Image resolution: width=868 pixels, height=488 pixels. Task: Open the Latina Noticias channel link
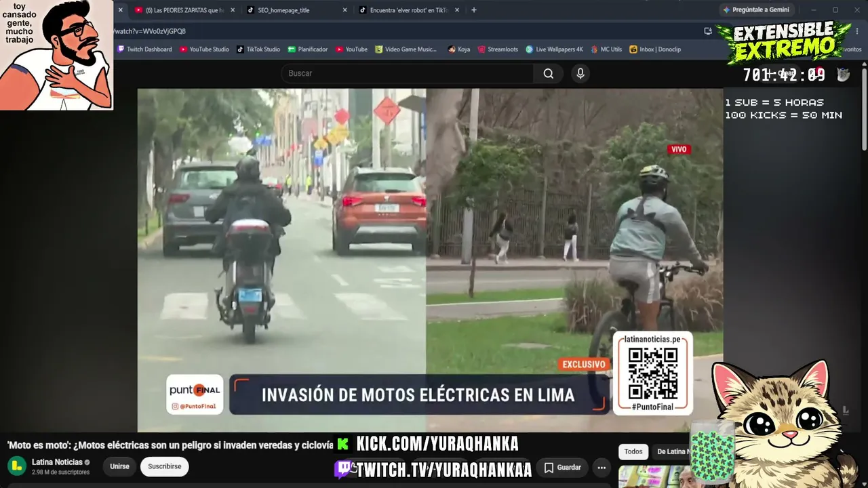click(57, 462)
